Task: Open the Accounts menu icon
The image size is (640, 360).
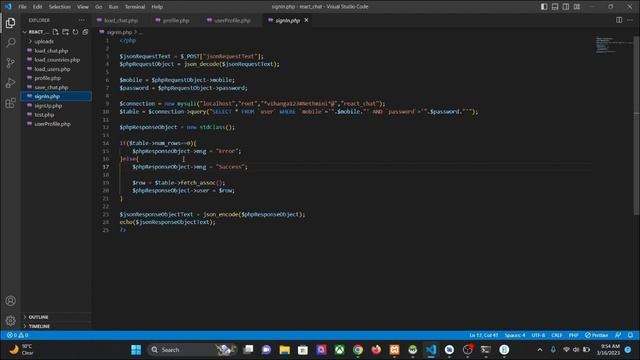Action: [x=11, y=301]
